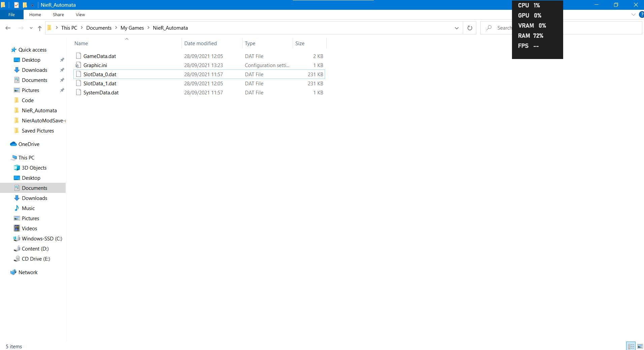This screenshot has width=644, height=350.
Task: Select the SlotData_1.dat file
Action: coord(199,83)
